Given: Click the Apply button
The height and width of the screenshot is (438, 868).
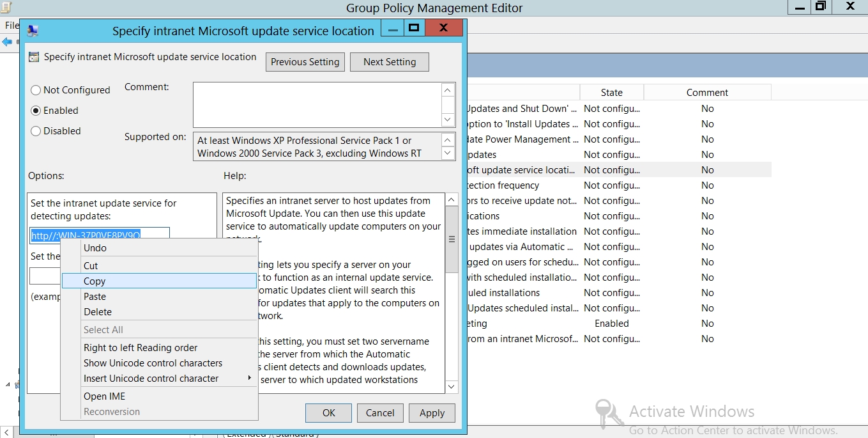Looking at the screenshot, I should click(x=432, y=413).
